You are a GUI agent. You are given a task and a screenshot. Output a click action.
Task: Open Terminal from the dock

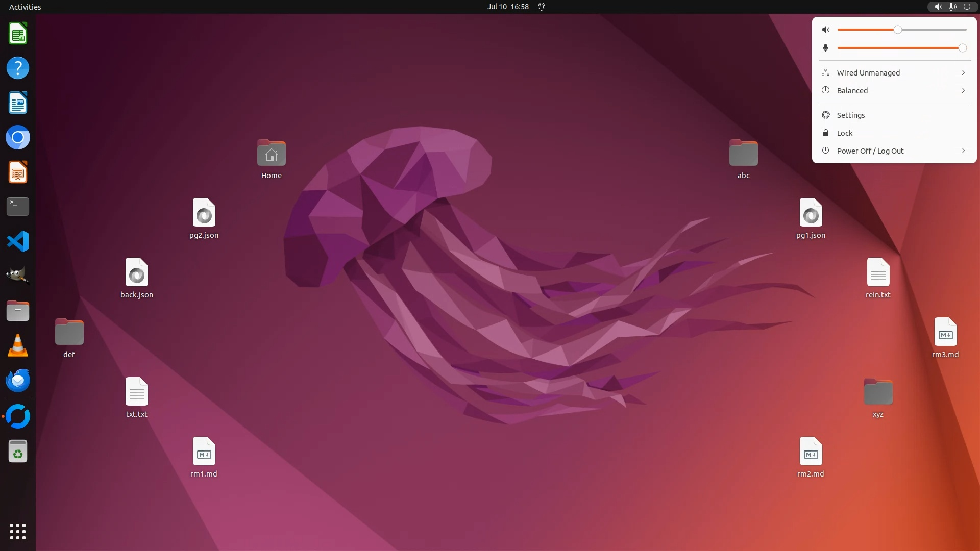click(18, 207)
